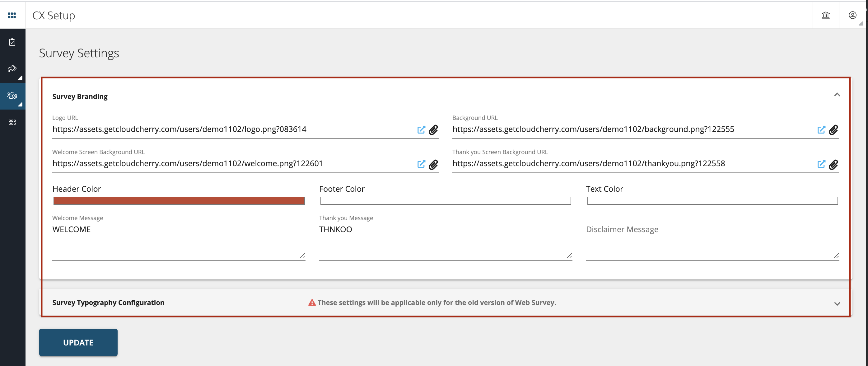Collapse the Survey Branding section chevron
Viewport: 868px width, 366px height.
point(837,95)
